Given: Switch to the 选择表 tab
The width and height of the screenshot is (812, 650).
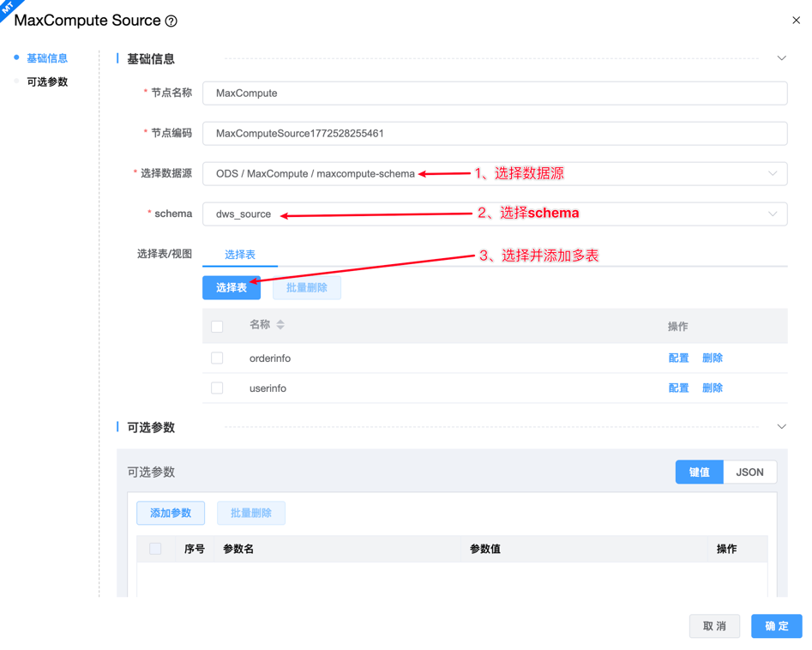Looking at the screenshot, I should [240, 255].
